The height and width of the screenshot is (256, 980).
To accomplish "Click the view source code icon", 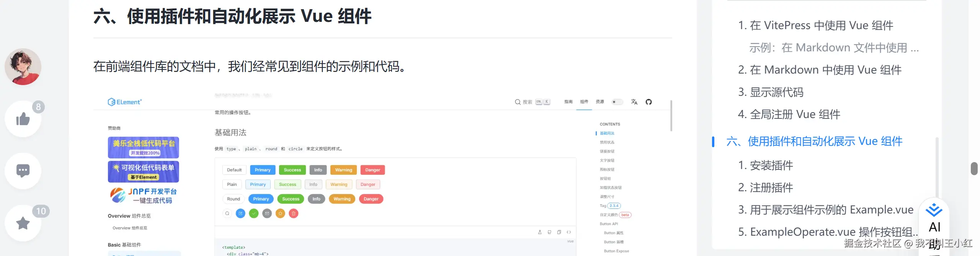I will coord(569,232).
